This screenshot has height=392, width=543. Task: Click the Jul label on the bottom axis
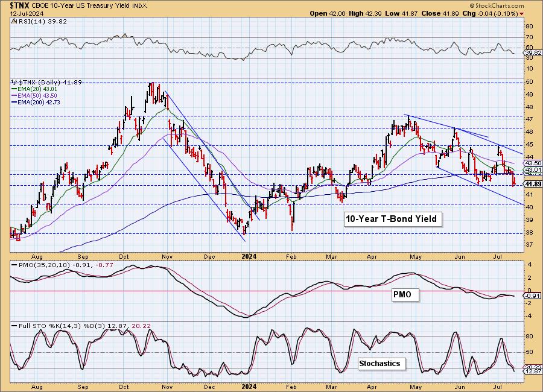(497, 387)
